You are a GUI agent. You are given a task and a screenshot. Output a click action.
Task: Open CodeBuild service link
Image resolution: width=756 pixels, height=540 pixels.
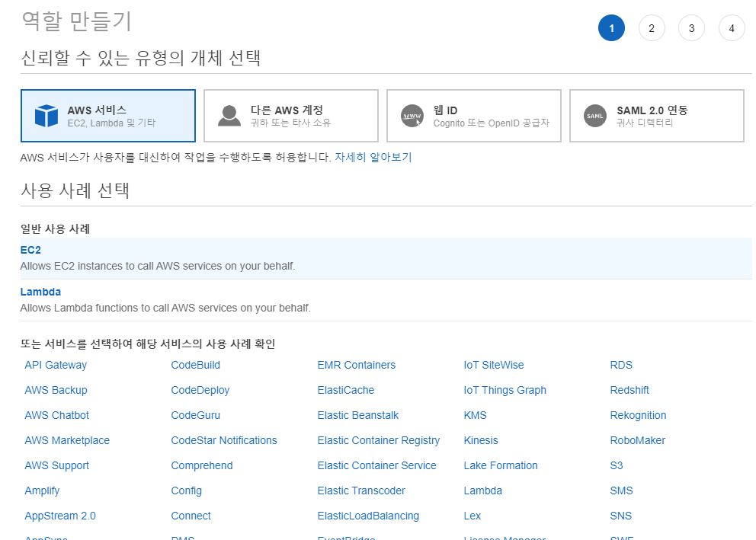click(x=195, y=365)
